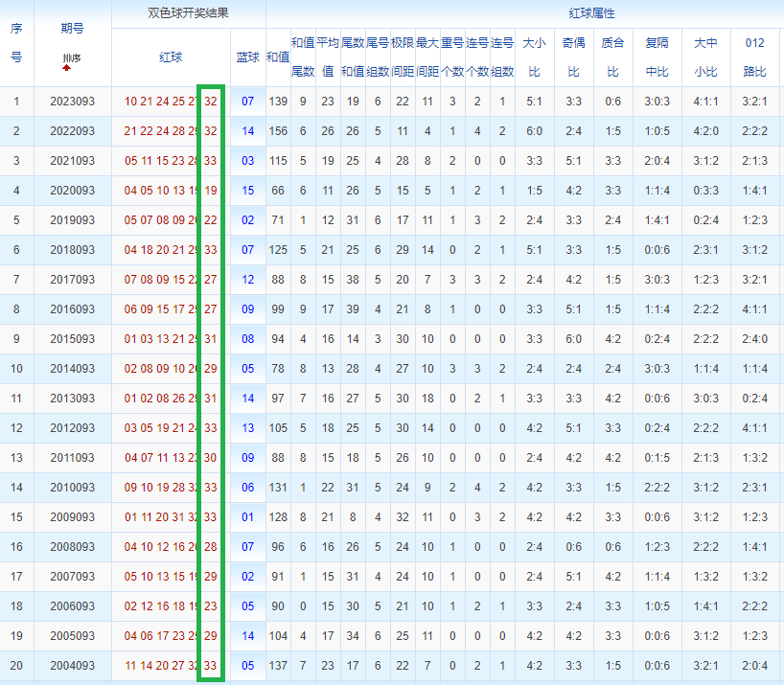
Task: Click sum value 156 in row 2
Action: 278,131
